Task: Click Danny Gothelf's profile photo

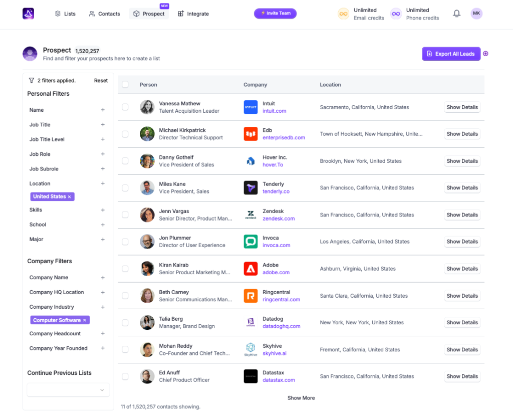Action: point(147,161)
